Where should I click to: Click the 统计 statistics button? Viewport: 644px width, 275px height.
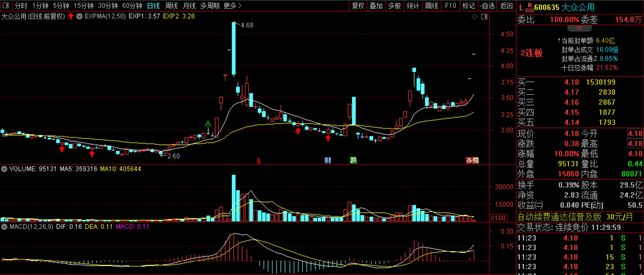[413, 6]
